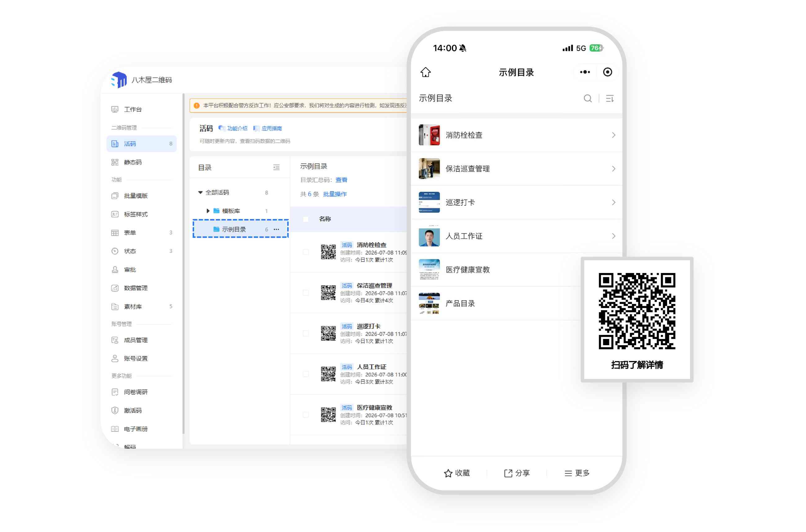Collapse the 全部活码 tree node

tap(200, 192)
